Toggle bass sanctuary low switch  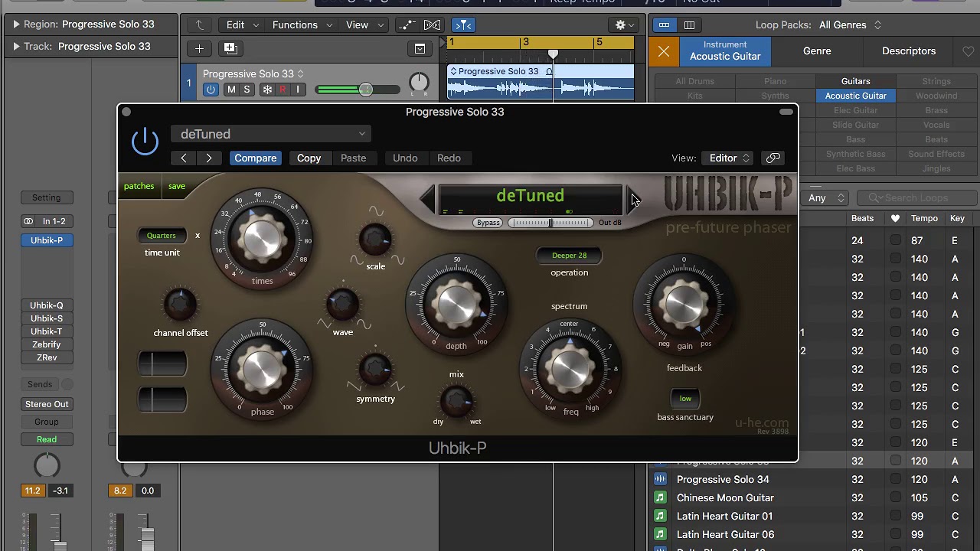point(685,398)
